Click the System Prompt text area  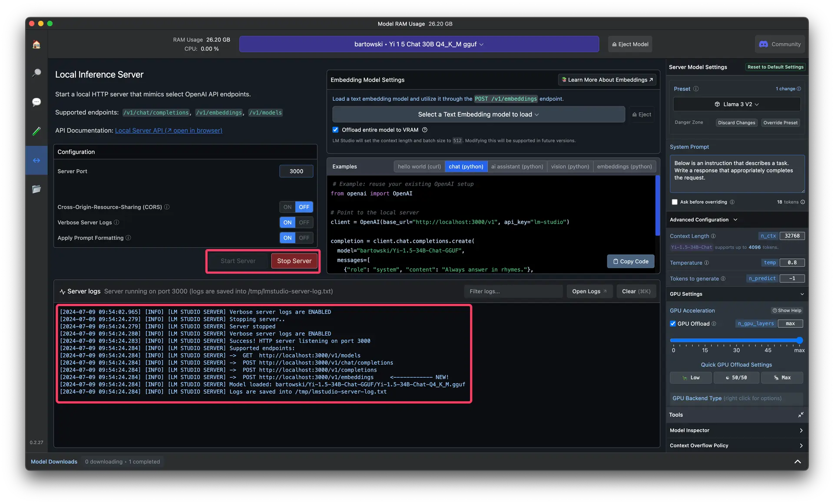[737, 174]
